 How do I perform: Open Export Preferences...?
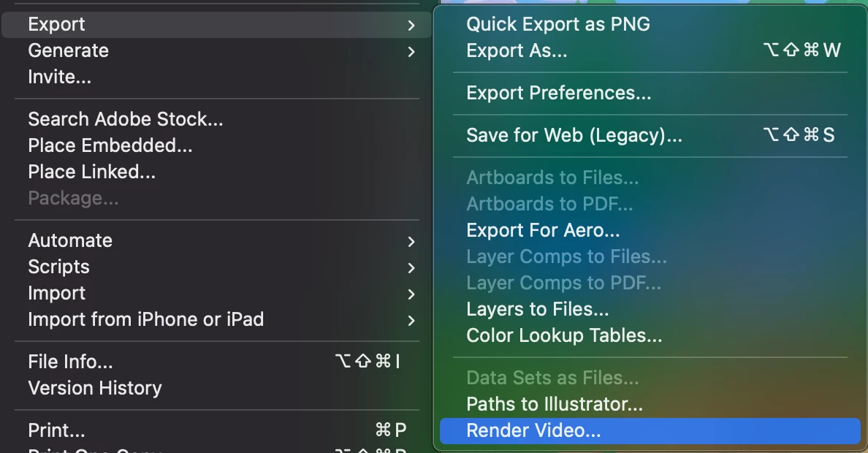pos(650,93)
